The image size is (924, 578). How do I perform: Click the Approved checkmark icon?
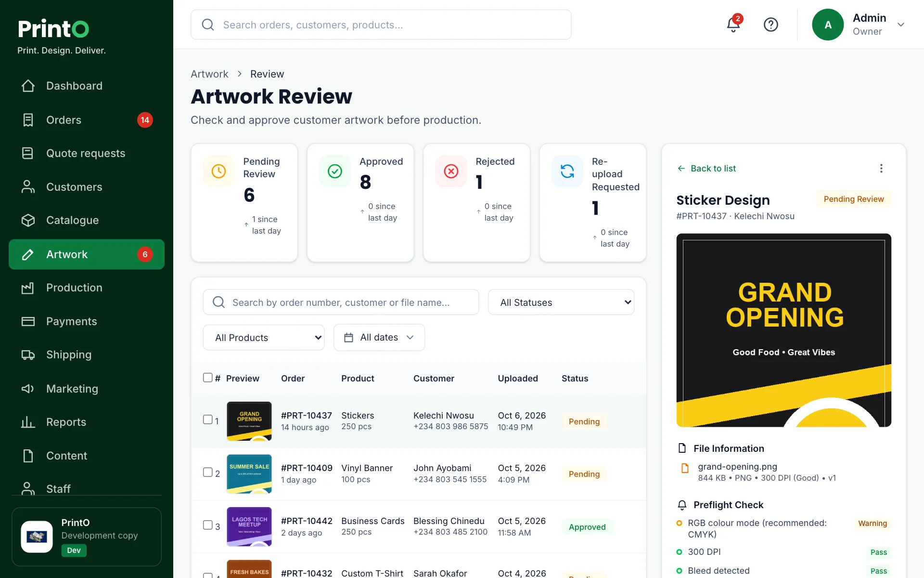[335, 171]
